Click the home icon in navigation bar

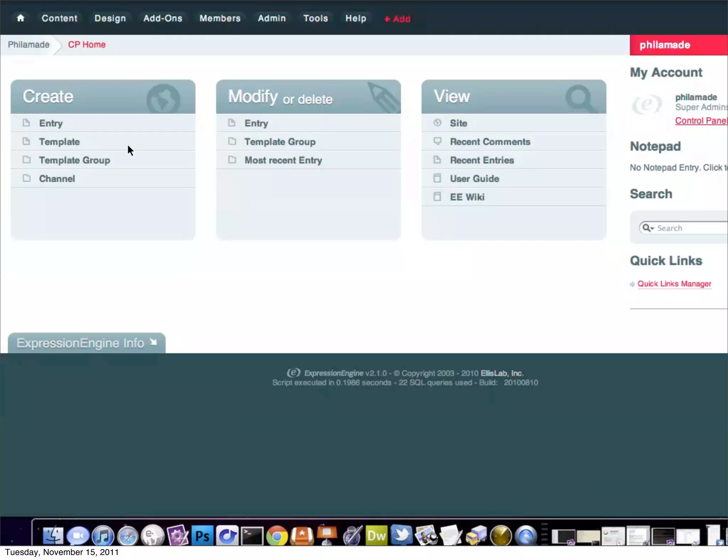(21, 18)
